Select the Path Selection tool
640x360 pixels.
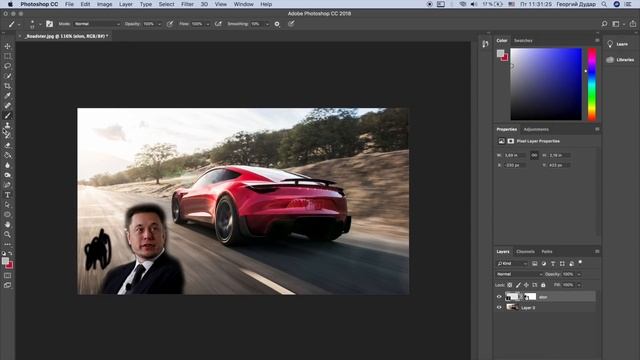7,205
